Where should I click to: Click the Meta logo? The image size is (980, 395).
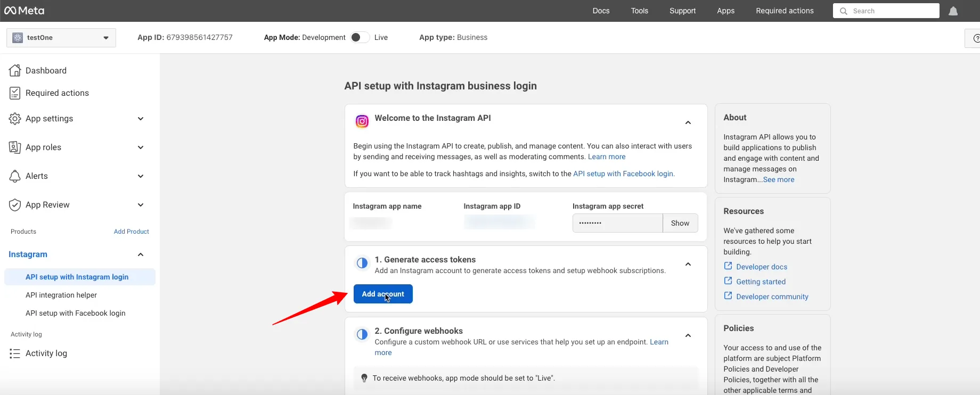pyautogui.click(x=24, y=11)
